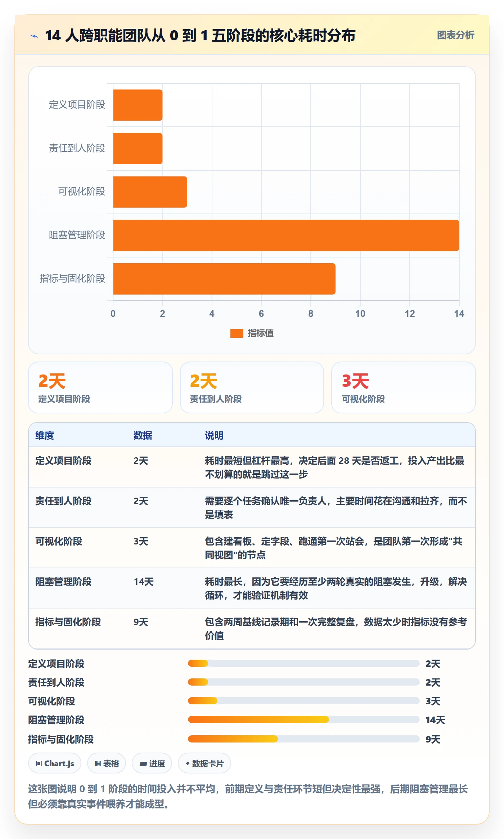Click the 责任到人阶段 bar in the chart

click(138, 148)
